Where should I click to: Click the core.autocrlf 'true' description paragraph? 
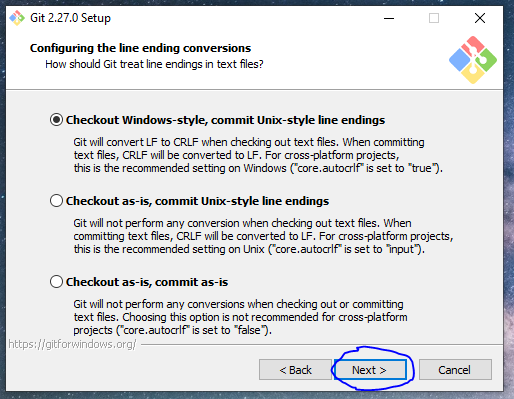point(258,155)
